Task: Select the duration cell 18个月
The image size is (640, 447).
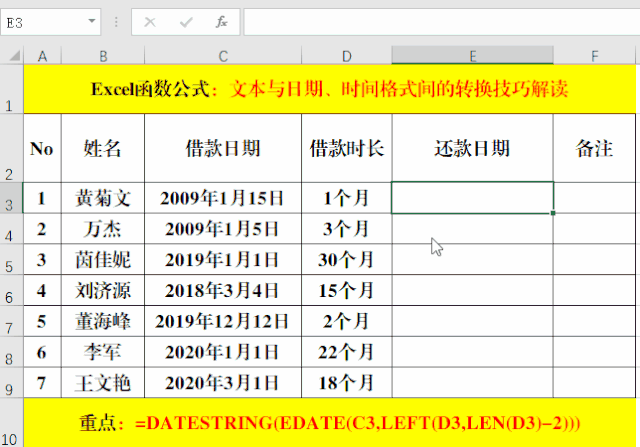Action: click(347, 383)
